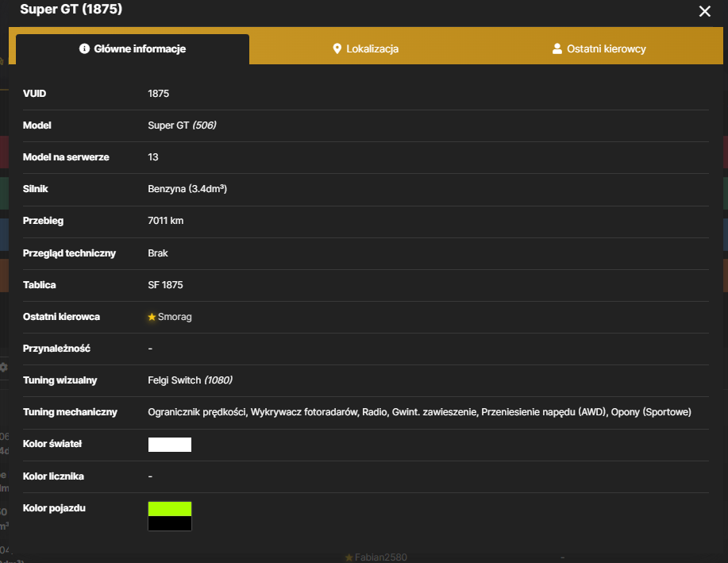Click the star icon beside Fabian2580

tap(349, 557)
